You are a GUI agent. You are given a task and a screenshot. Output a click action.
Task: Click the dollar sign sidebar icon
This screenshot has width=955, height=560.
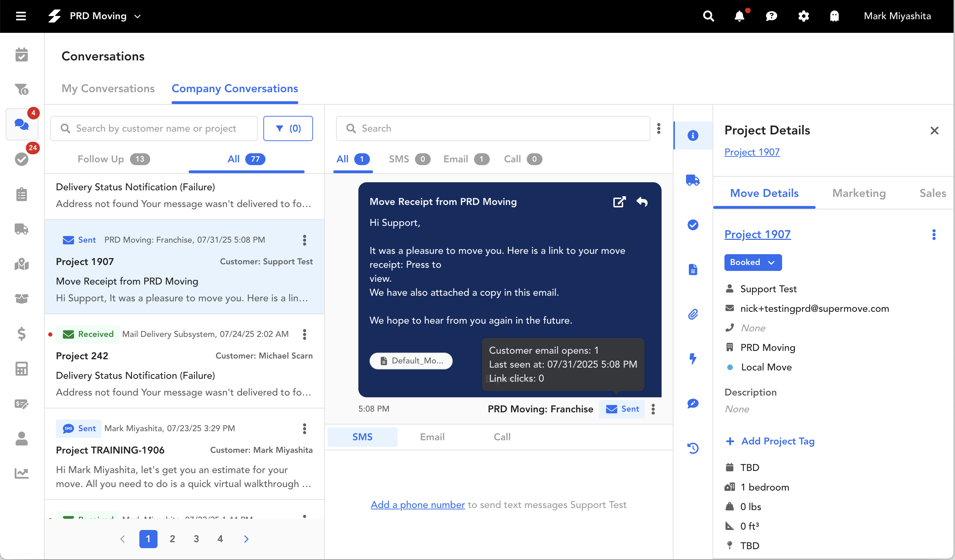click(x=22, y=333)
